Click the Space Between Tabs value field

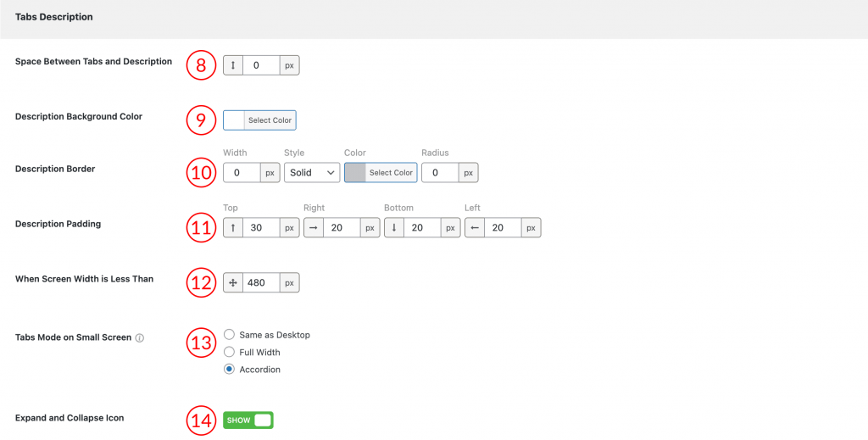coord(261,65)
